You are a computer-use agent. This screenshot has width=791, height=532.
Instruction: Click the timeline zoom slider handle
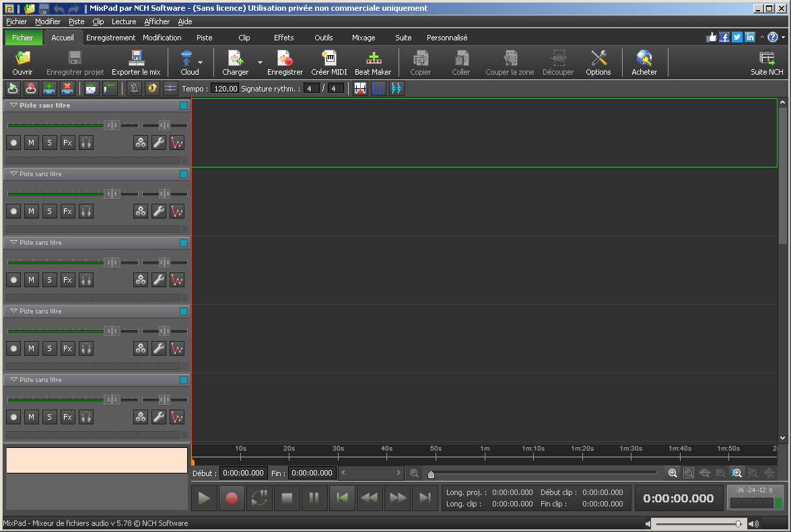(x=431, y=474)
